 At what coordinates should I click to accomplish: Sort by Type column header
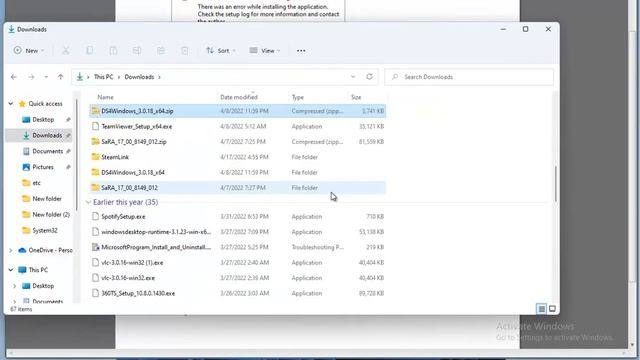298,97
